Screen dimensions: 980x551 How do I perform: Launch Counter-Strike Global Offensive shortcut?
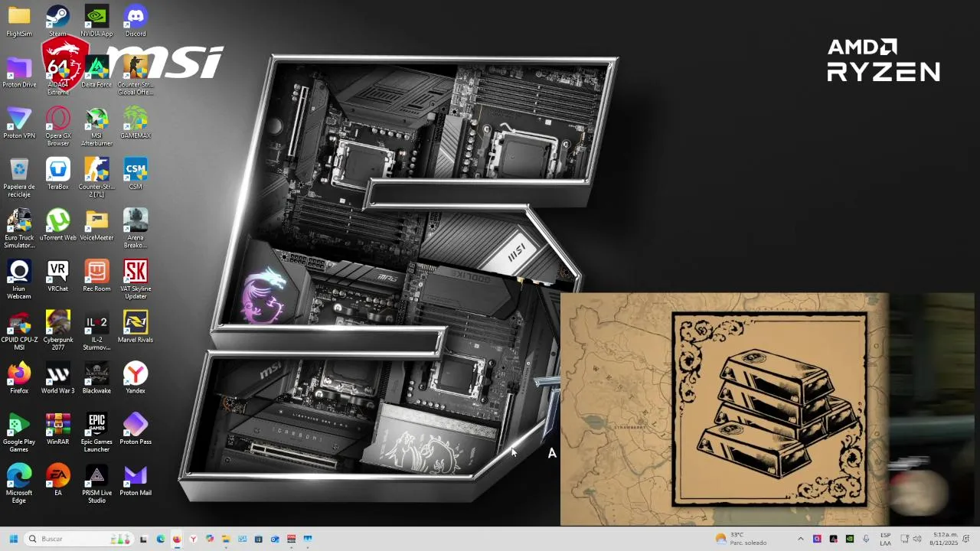pyautogui.click(x=136, y=76)
